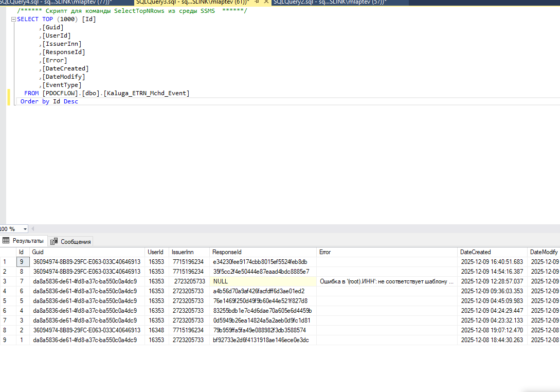Collapse the SELECT statement outline box
Viewport: 560px width, 392px height.
(13, 20)
